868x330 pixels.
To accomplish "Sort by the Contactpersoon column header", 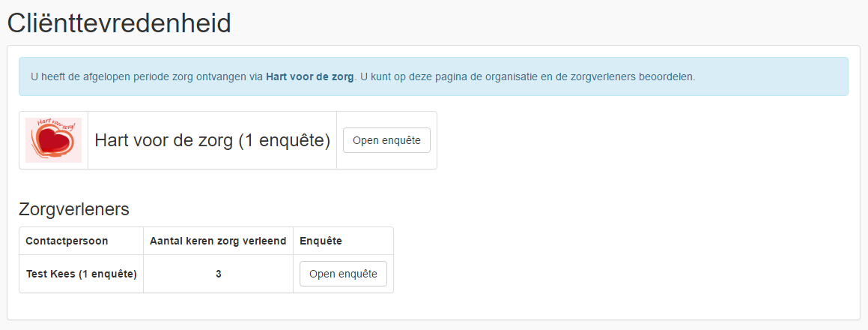I will coord(67,241).
